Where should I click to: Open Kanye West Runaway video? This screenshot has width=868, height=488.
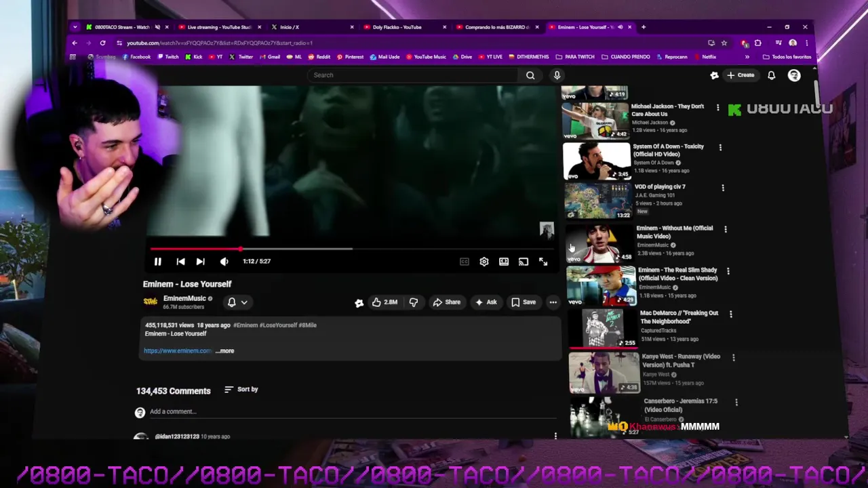click(681, 360)
